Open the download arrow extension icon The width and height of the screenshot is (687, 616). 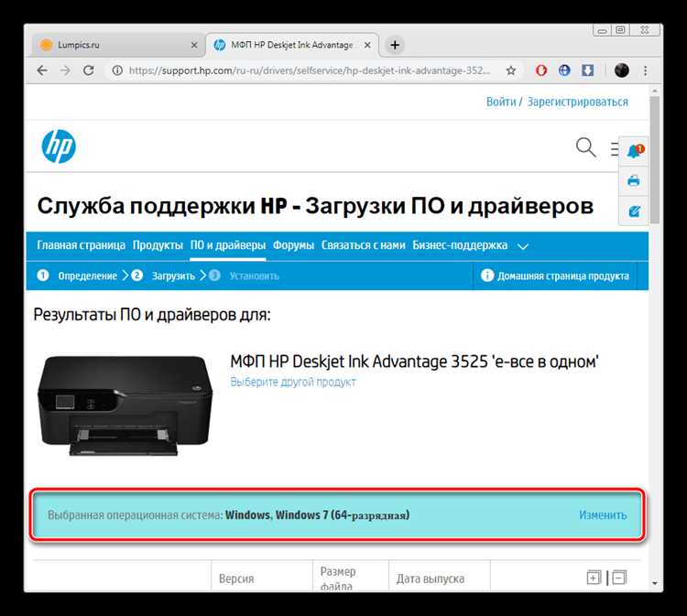tap(587, 70)
